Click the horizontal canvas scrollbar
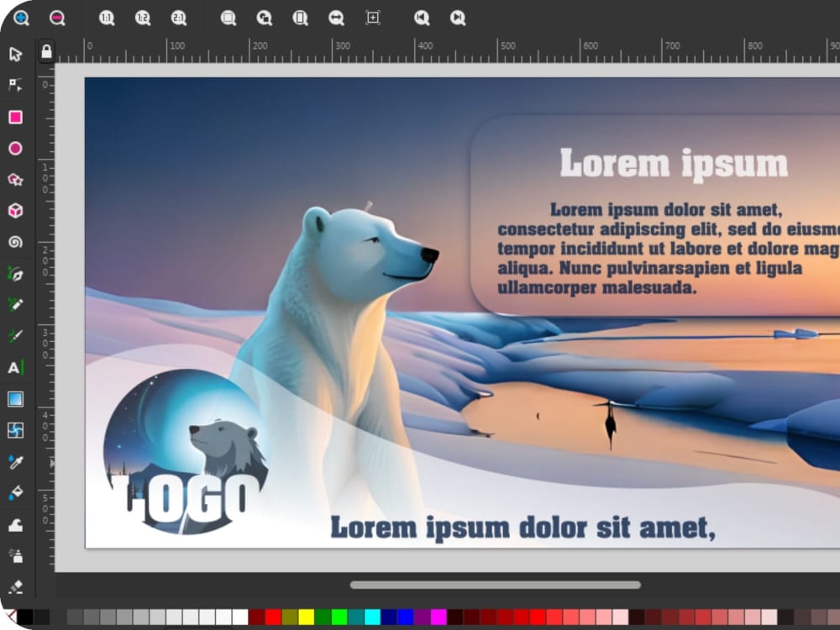The width and height of the screenshot is (840, 630). (x=496, y=585)
